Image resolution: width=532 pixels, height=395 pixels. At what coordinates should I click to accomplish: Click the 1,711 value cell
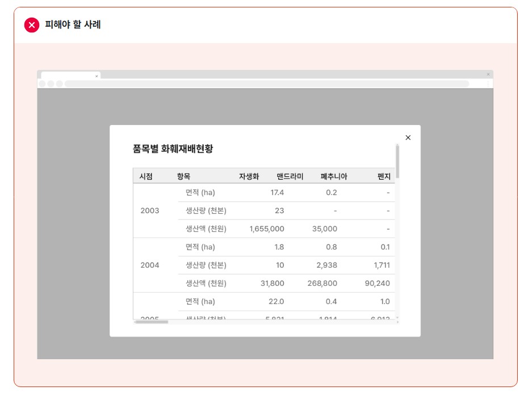tap(382, 265)
